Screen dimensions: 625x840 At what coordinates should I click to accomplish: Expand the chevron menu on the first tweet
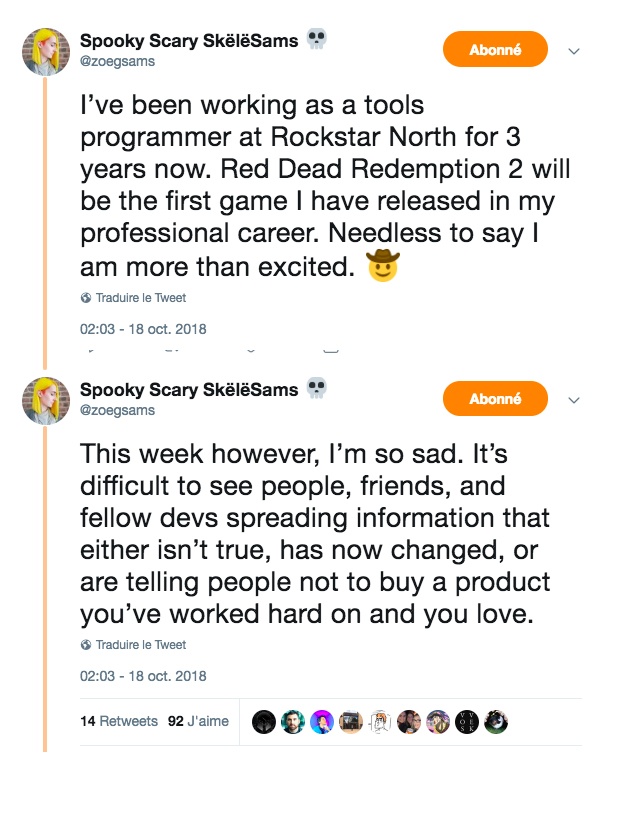pyautogui.click(x=574, y=50)
